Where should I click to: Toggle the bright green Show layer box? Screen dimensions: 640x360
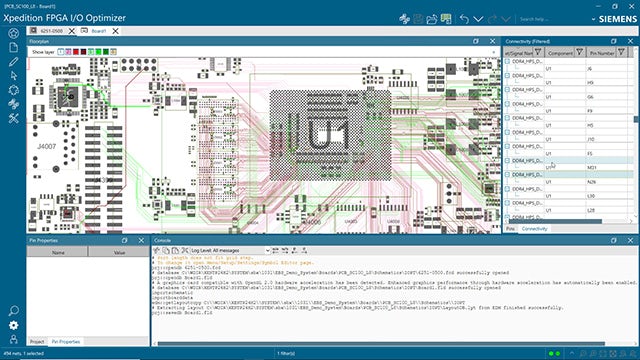coord(98,52)
